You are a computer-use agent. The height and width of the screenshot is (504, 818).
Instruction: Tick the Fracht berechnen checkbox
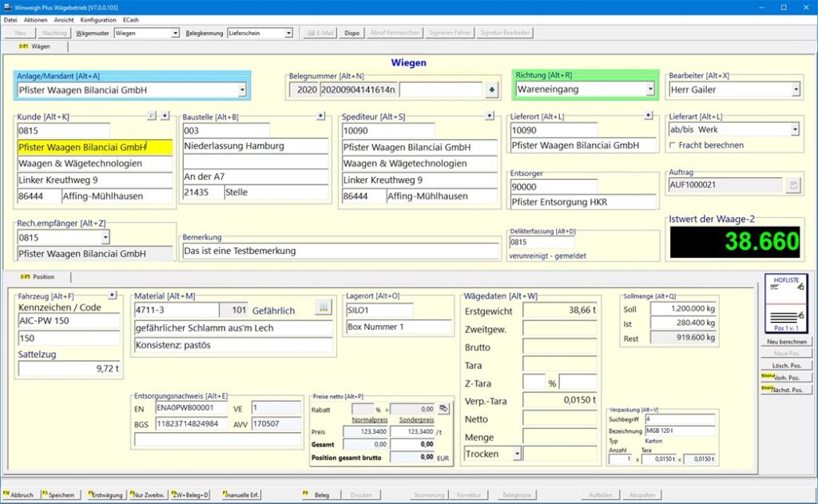pyautogui.click(x=673, y=145)
